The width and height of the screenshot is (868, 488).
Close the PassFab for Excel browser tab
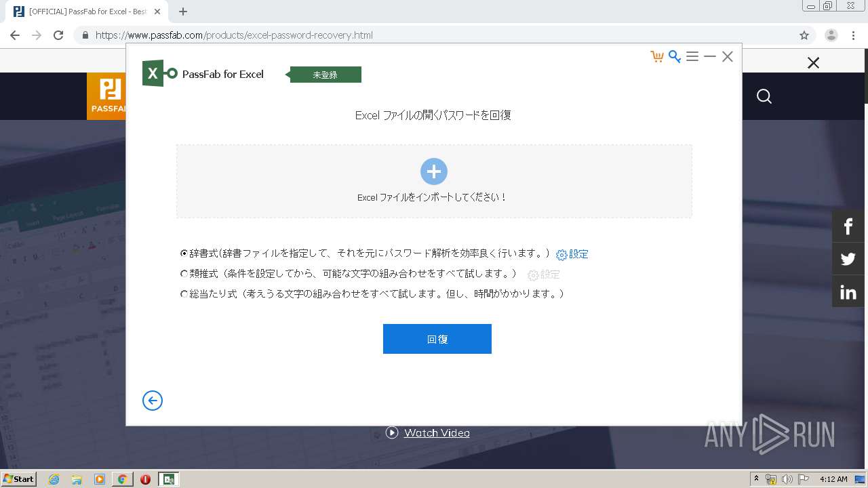click(157, 12)
